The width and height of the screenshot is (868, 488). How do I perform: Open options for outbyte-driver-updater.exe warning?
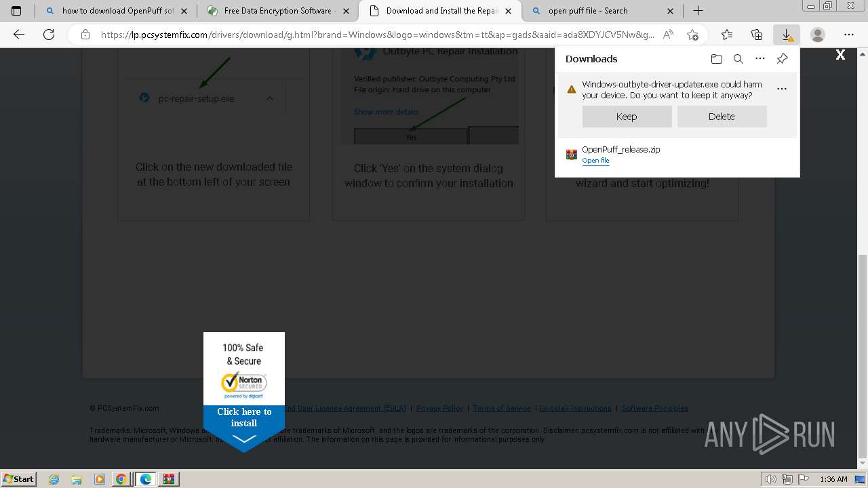[x=782, y=89]
